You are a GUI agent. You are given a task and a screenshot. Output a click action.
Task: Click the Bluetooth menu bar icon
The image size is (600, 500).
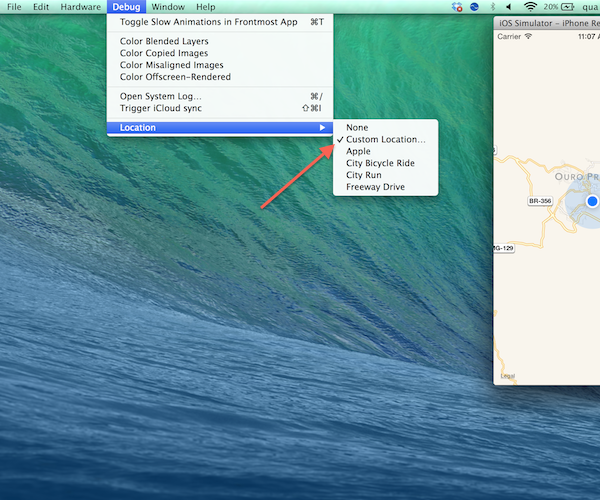(x=493, y=7)
